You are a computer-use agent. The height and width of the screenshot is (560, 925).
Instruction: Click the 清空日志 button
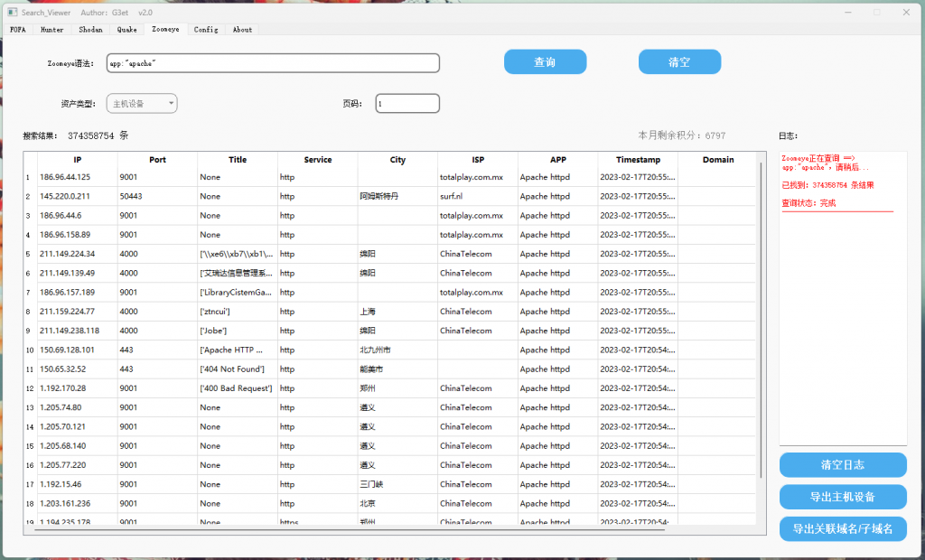pyautogui.click(x=843, y=465)
